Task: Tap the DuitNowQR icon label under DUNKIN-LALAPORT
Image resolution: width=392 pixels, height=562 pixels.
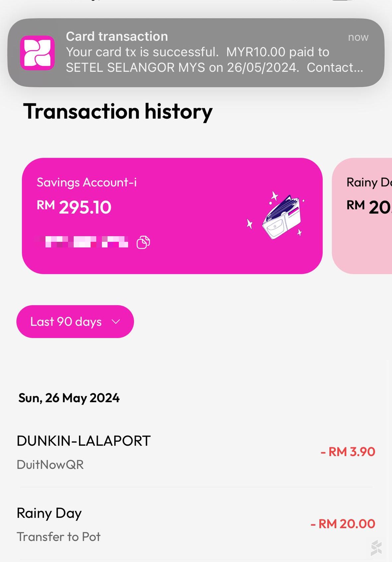Action: pyautogui.click(x=50, y=465)
